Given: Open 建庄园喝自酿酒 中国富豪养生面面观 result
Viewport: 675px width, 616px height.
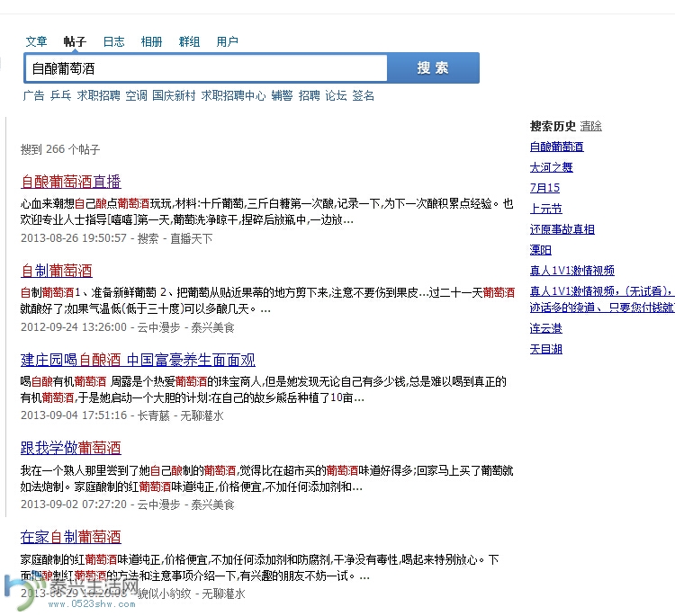Looking at the screenshot, I should (138, 360).
